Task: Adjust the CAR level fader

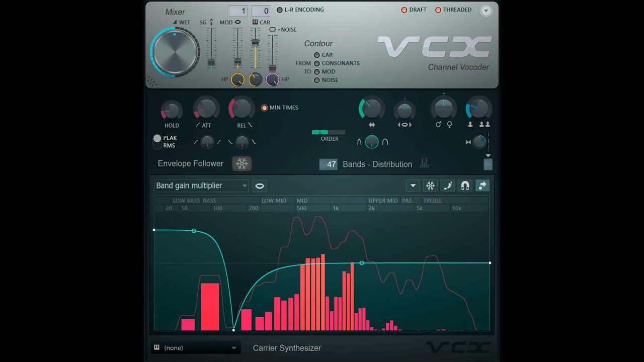Action: (255, 42)
